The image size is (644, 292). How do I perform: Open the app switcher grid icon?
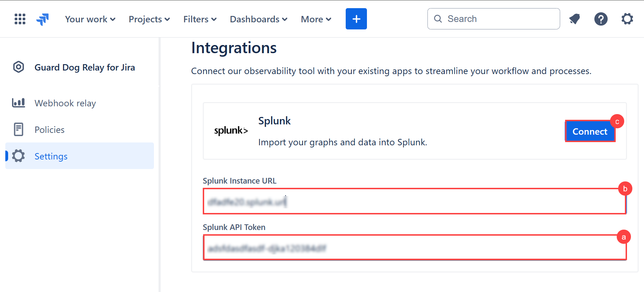pyautogui.click(x=20, y=19)
